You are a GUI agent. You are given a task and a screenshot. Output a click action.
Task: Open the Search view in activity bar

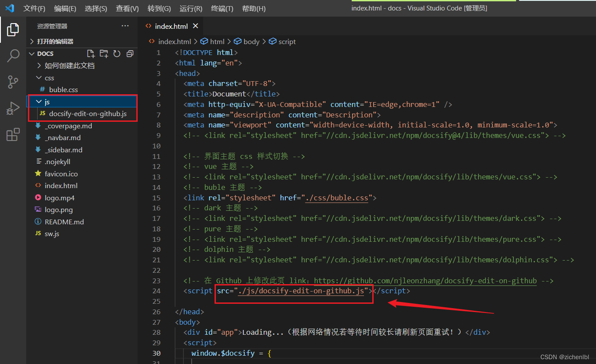(13, 56)
